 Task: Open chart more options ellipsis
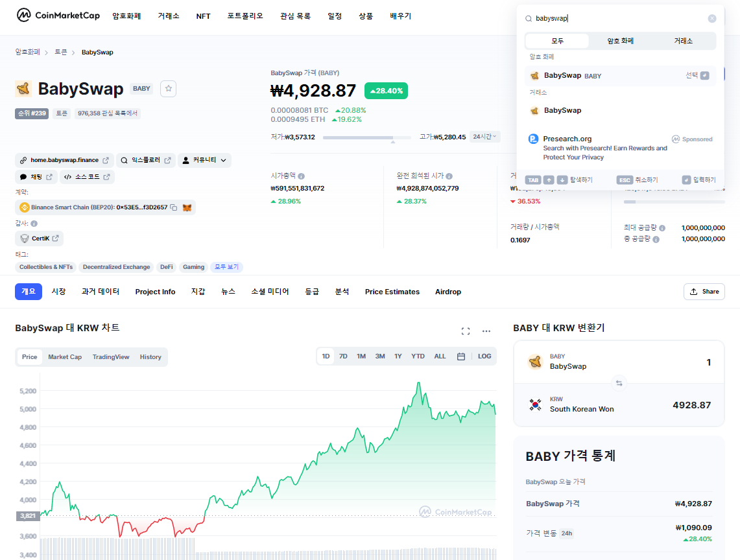pos(486,331)
